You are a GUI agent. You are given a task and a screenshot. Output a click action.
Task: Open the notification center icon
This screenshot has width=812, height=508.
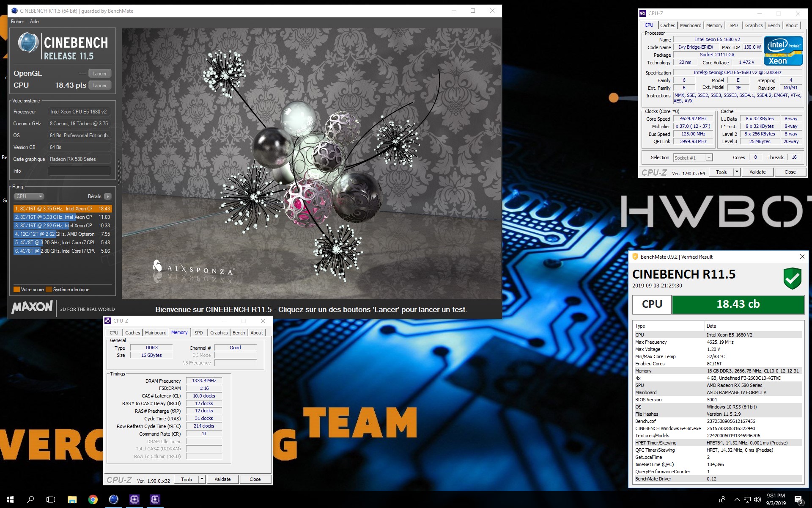[798, 500]
